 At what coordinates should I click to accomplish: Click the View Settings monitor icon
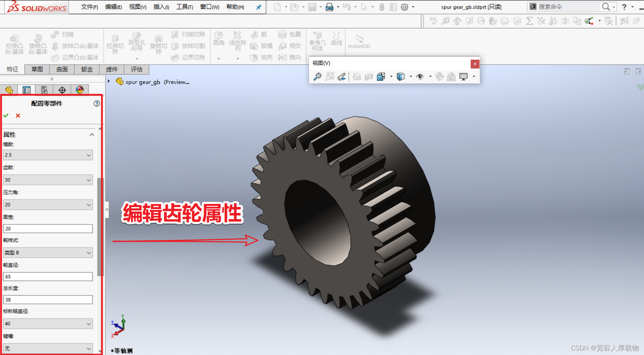(464, 77)
